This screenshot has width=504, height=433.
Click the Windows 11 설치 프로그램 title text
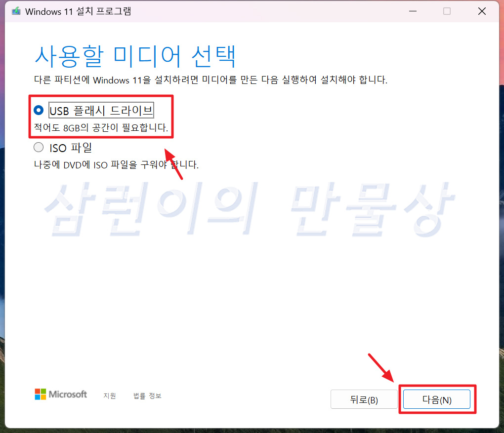click(x=78, y=11)
